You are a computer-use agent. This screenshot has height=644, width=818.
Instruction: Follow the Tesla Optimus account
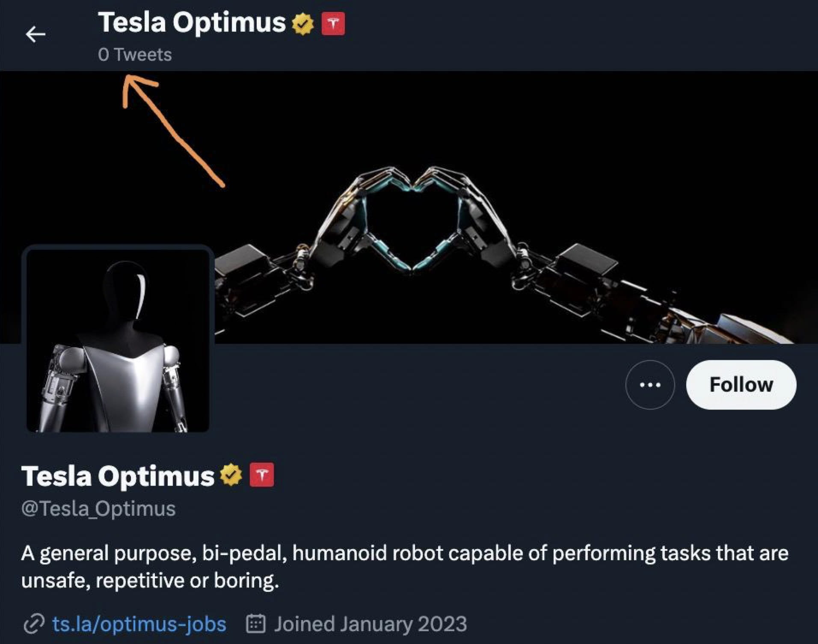pyautogui.click(x=741, y=385)
